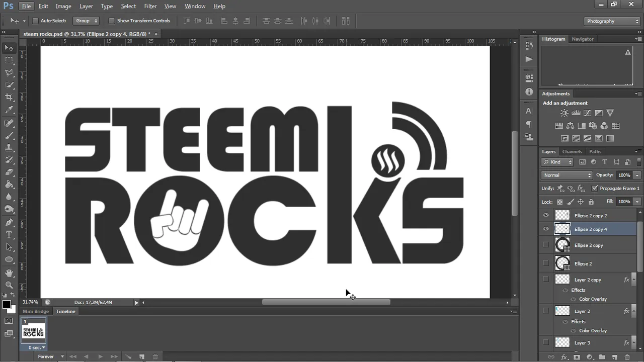644x362 pixels.
Task: Open the Normal blend mode dropdown
Action: click(x=567, y=175)
